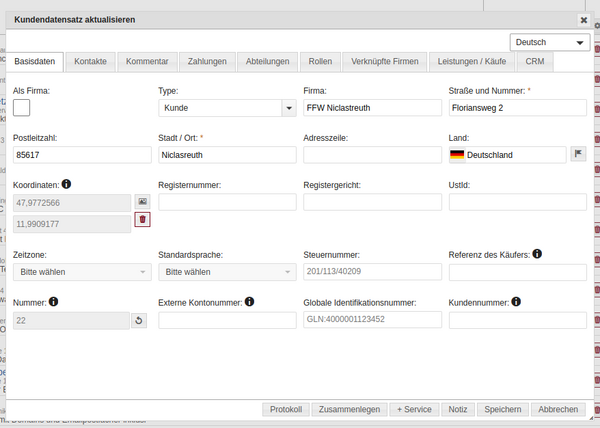This screenshot has width=600, height=428.
Task: Switch to the Kontakte tab
Action: point(91,62)
